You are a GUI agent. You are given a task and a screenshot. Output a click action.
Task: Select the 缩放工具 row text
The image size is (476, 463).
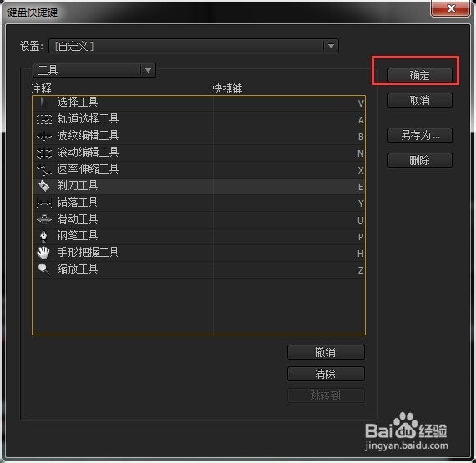click(x=78, y=269)
